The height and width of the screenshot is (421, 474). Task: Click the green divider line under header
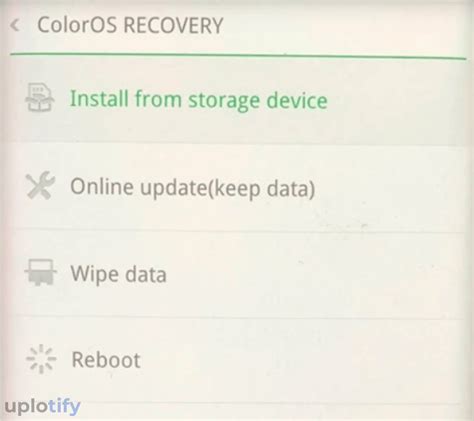coord(238,56)
